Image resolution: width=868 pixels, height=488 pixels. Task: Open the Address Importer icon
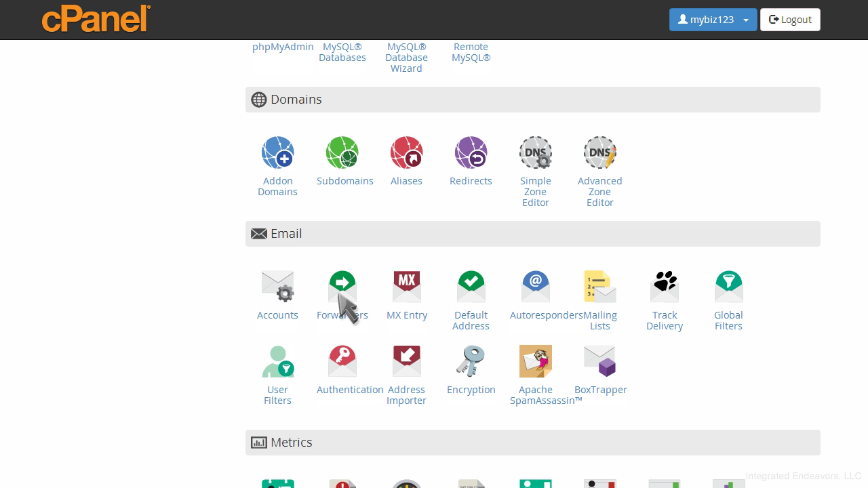[406, 361]
